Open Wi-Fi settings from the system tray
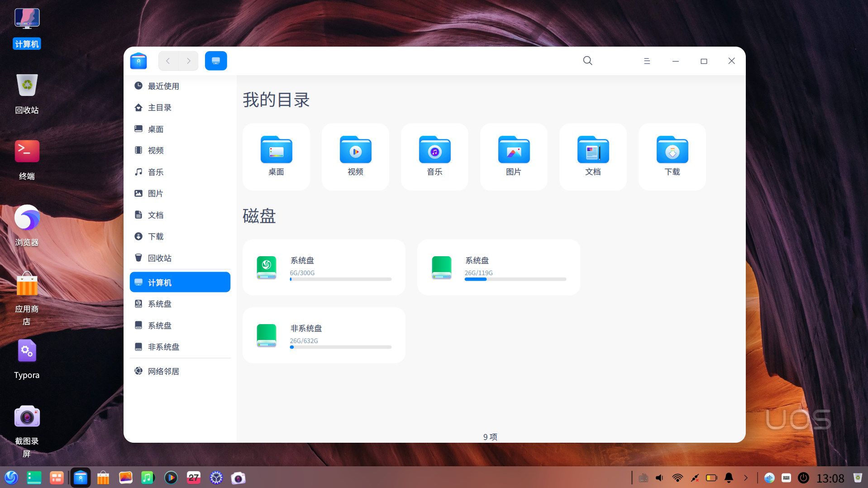 click(677, 478)
